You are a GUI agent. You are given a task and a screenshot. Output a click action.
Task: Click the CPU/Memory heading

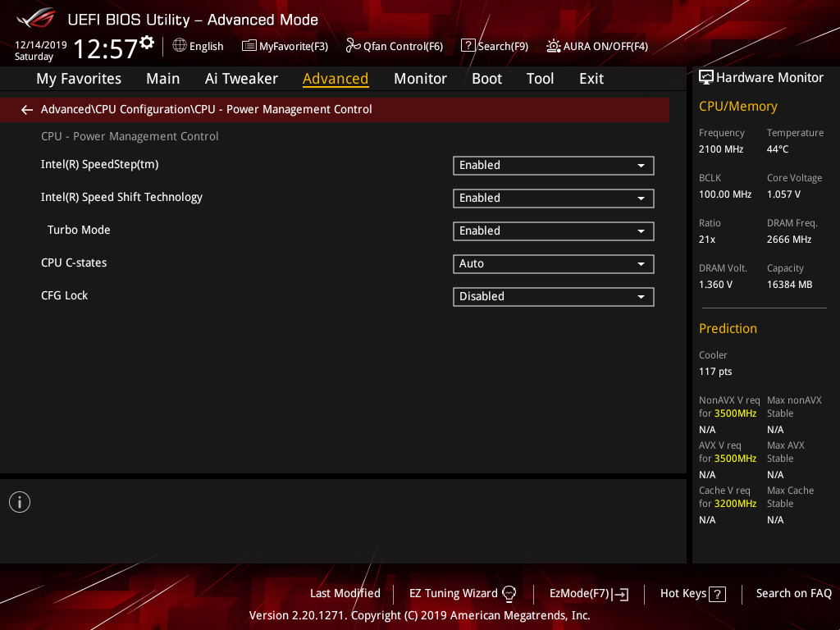pos(737,106)
